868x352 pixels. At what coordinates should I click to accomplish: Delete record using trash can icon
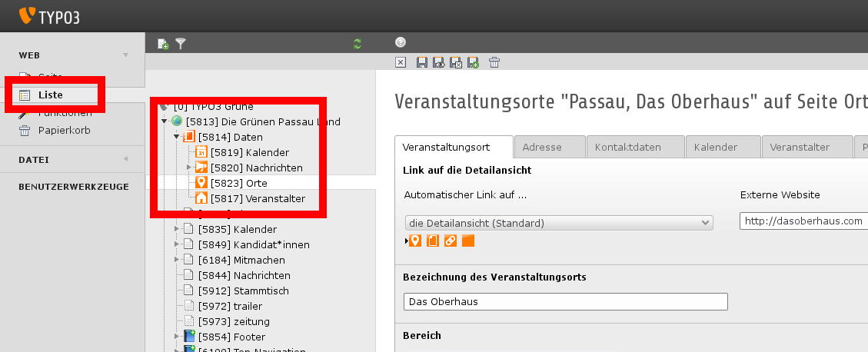coord(494,62)
